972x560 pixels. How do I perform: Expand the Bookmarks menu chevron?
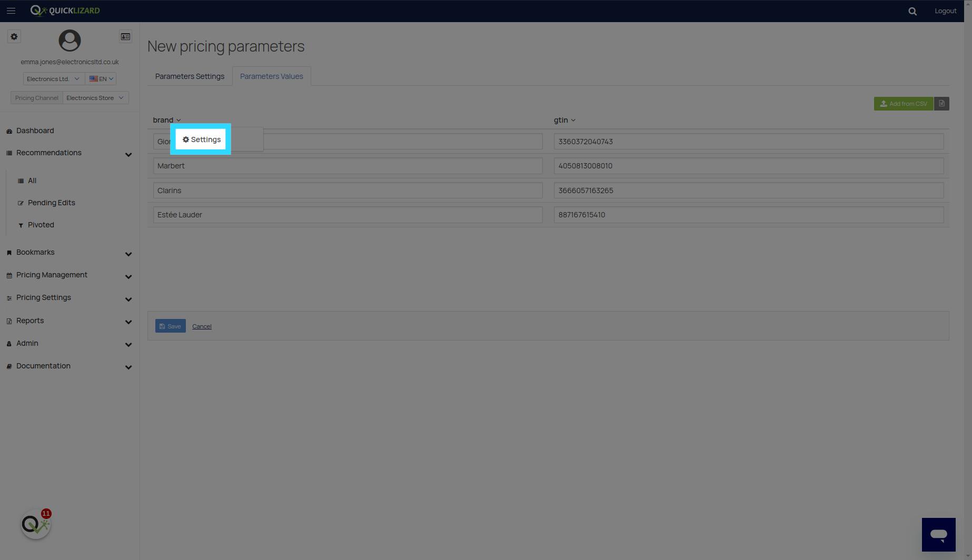coord(128,254)
